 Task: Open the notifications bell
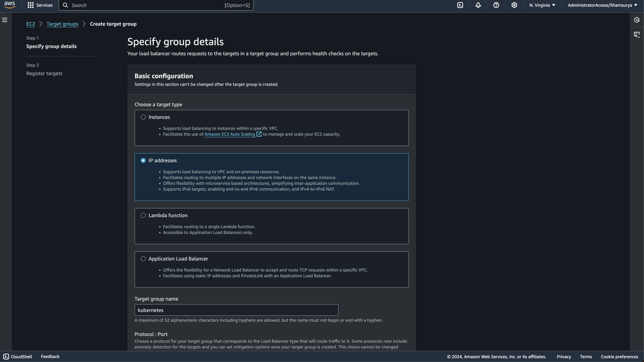[478, 5]
